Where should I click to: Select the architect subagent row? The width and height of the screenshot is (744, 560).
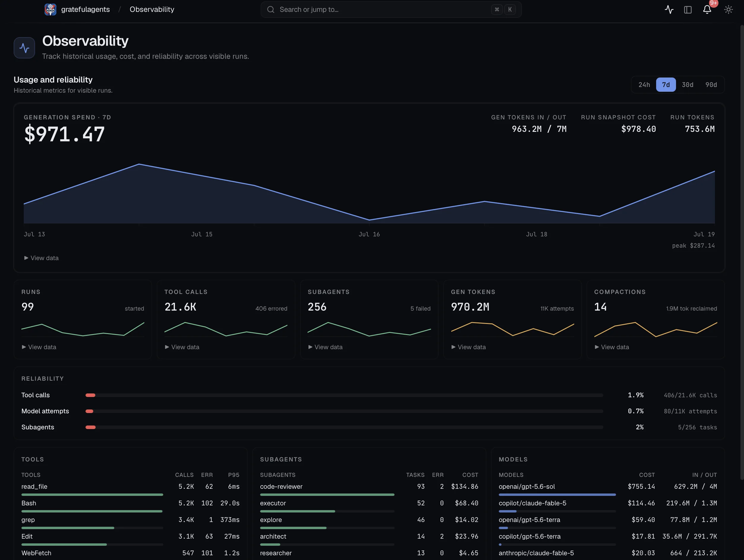(x=369, y=539)
